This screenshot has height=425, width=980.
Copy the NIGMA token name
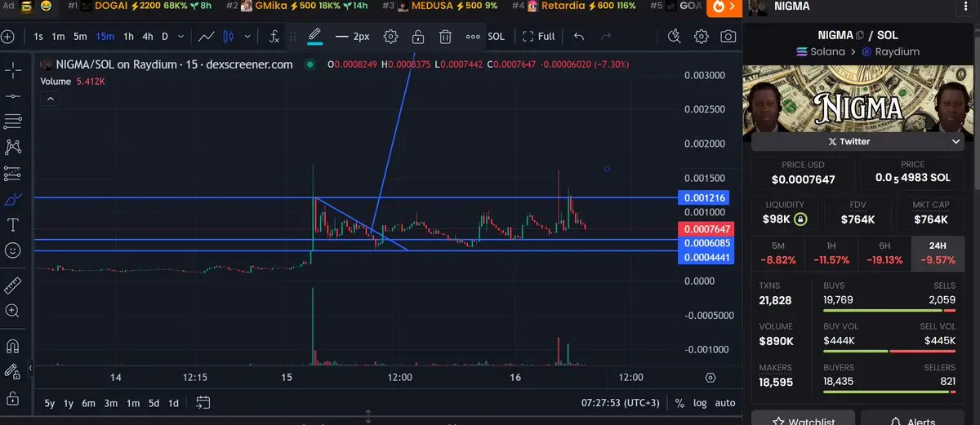[x=859, y=36]
